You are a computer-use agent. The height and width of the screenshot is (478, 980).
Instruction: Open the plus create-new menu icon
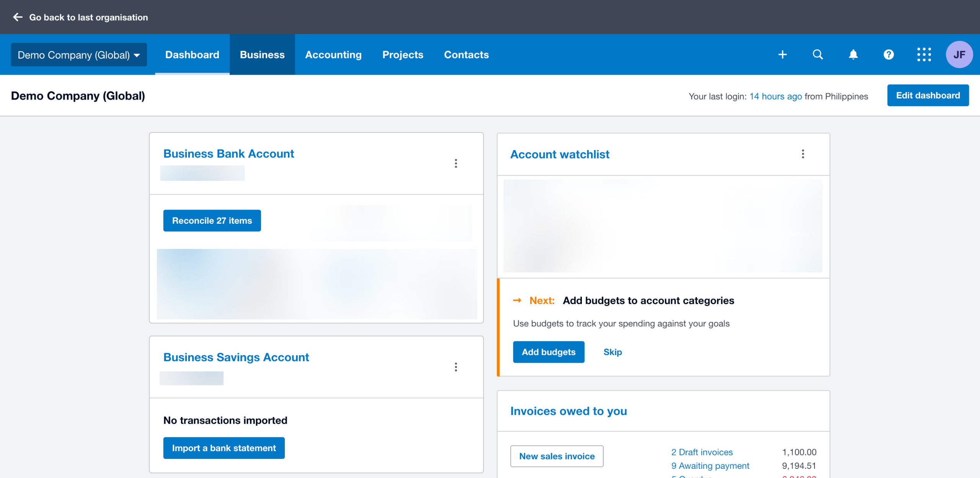click(782, 55)
